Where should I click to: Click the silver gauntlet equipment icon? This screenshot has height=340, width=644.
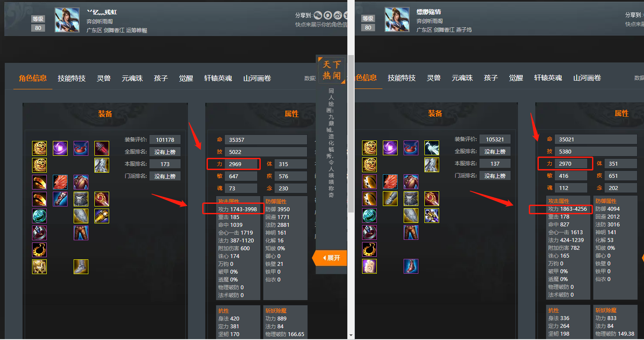(390, 199)
